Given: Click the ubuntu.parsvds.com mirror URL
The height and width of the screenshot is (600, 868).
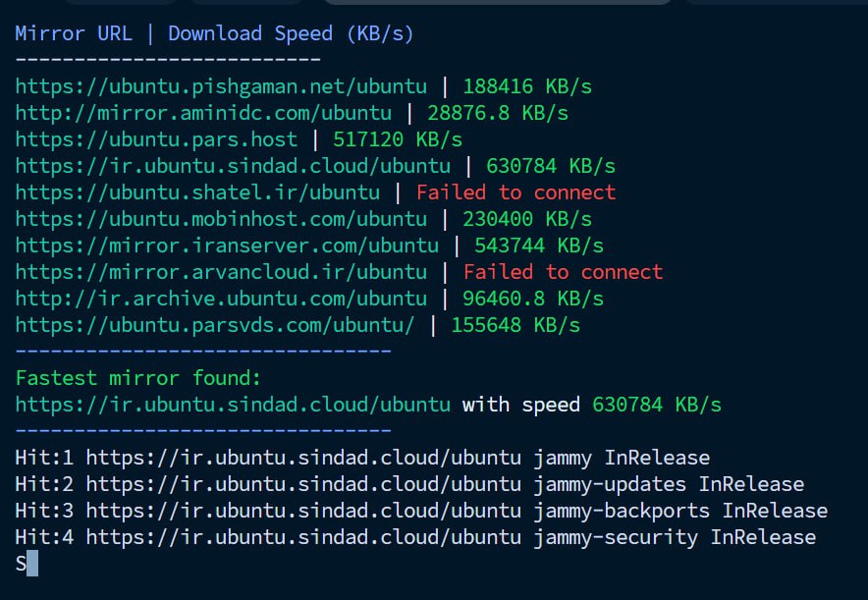Looking at the screenshot, I should coord(215,325).
